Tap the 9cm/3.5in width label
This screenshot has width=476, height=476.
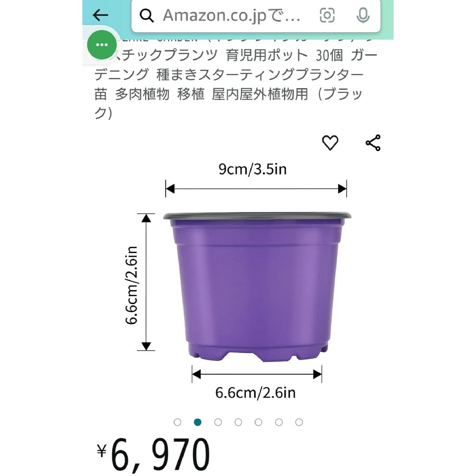(253, 169)
